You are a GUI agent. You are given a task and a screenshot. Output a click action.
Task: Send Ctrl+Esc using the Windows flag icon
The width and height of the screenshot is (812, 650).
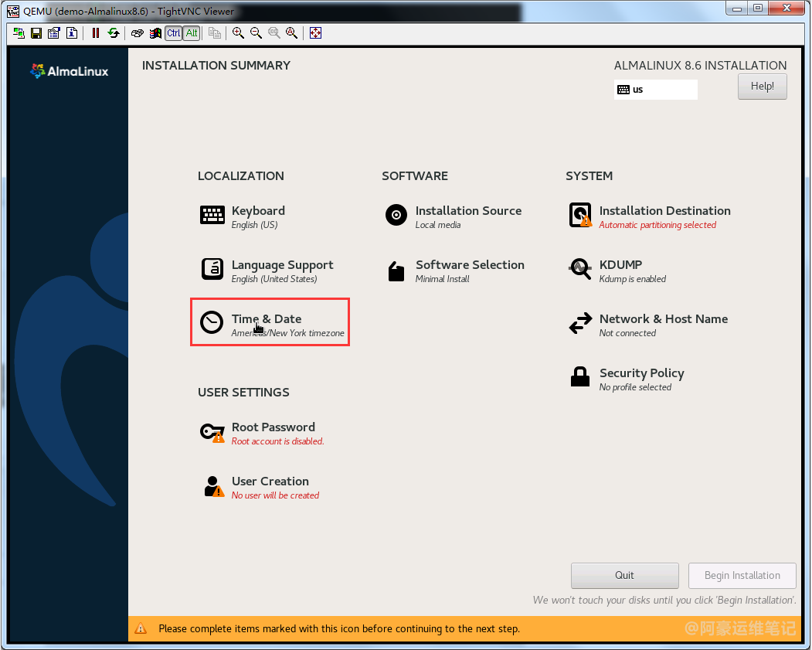[155, 33]
